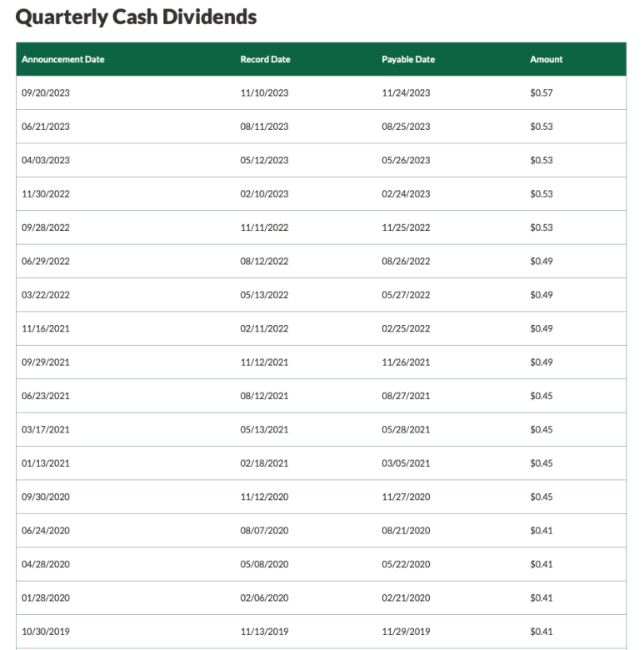The height and width of the screenshot is (650, 644).
Task: Select announcement date 06/21/2023
Action: tap(46, 127)
